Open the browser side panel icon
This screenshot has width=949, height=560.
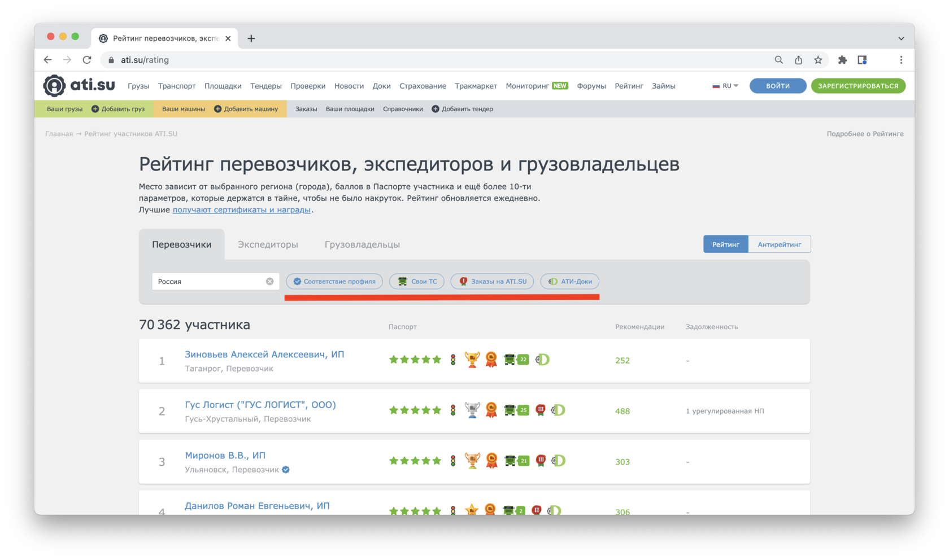tap(862, 60)
